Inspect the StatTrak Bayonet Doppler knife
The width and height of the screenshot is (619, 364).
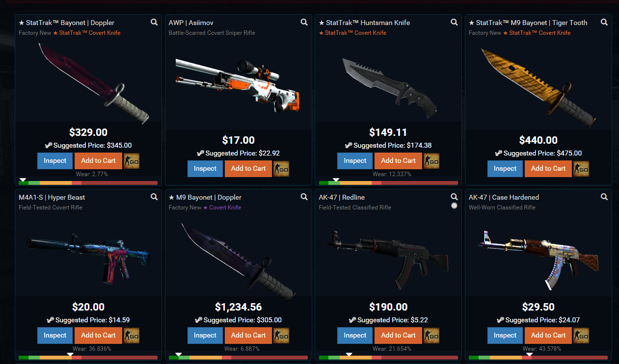coord(55,161)
